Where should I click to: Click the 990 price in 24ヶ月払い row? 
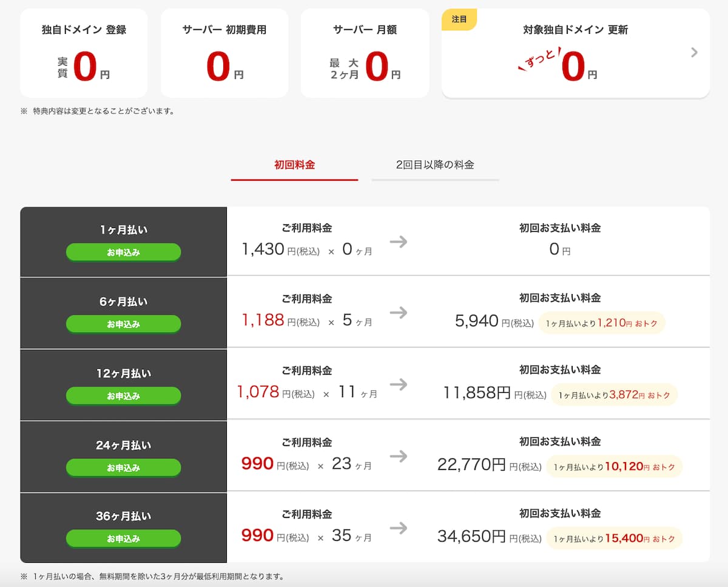pyautogui.click(x=258, y=464)
